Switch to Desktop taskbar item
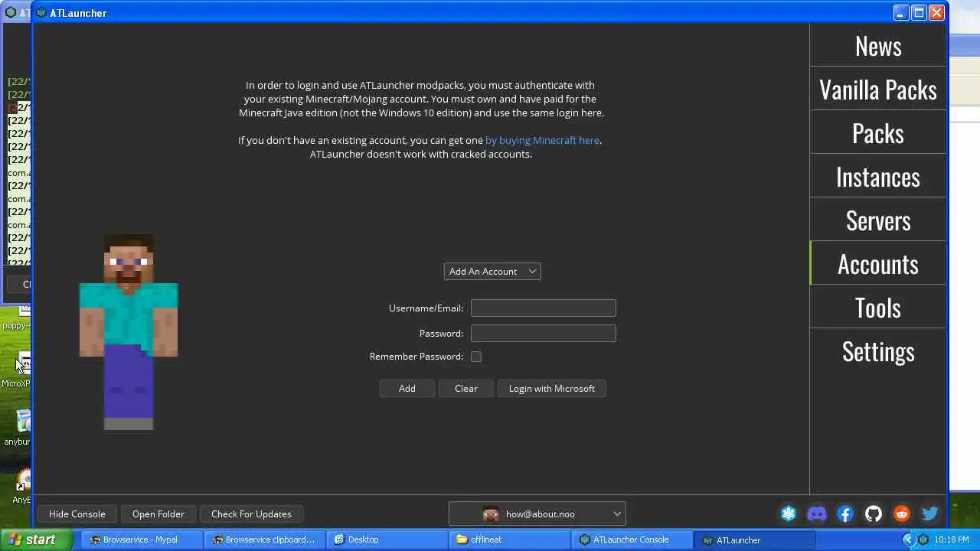This screenshot has width=980, height=551. [387, 540]
